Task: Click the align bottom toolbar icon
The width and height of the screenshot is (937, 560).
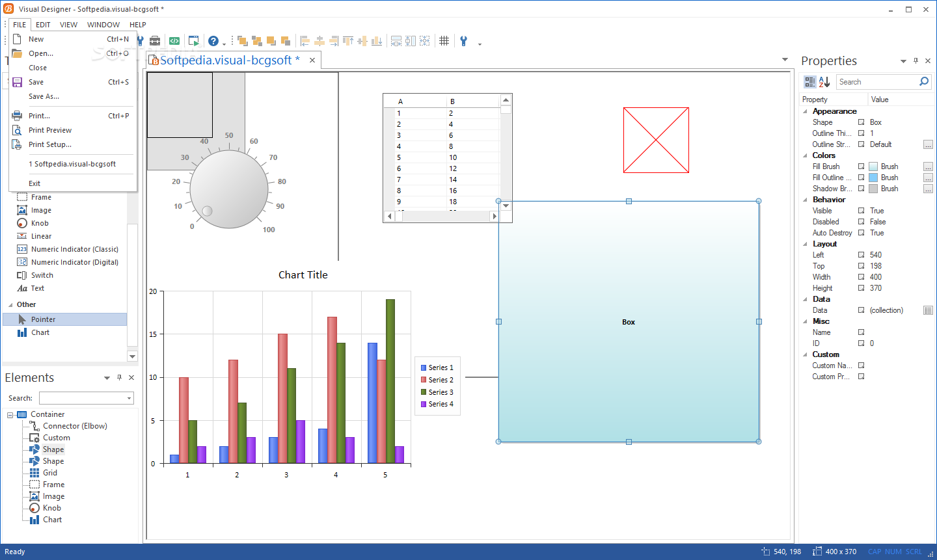Action: click(377, 41)
